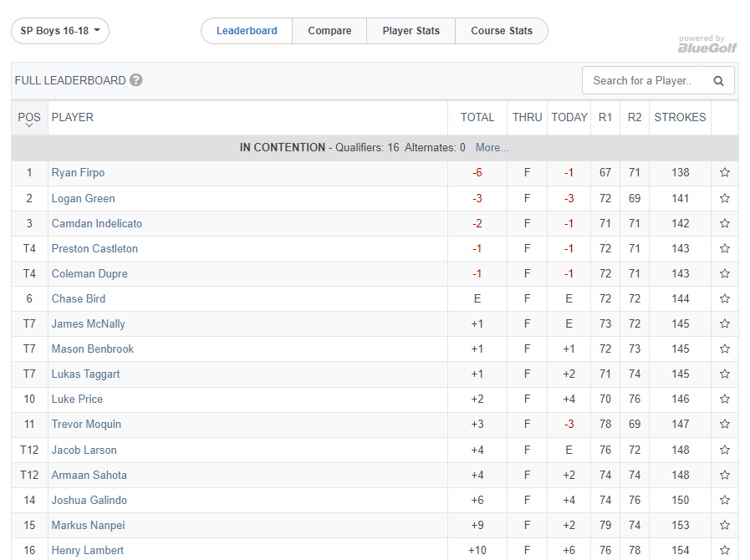The image size is (750, 560).
Task: Click the help icon beside Full Leaderboard
Action: click(x=136, y=80)
